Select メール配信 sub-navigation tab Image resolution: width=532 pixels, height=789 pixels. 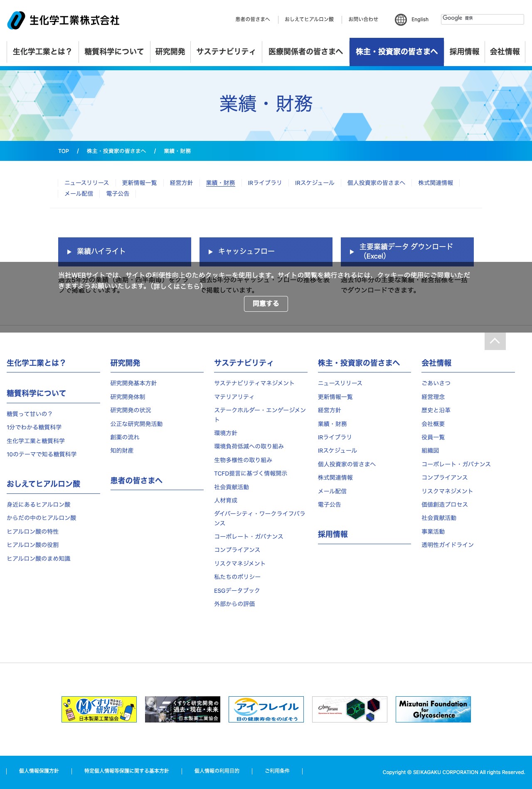tap(79, 194)
